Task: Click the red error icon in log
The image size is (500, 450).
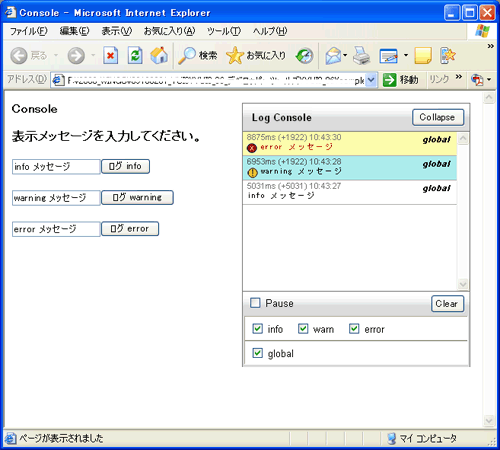Action: click(252, 148)
